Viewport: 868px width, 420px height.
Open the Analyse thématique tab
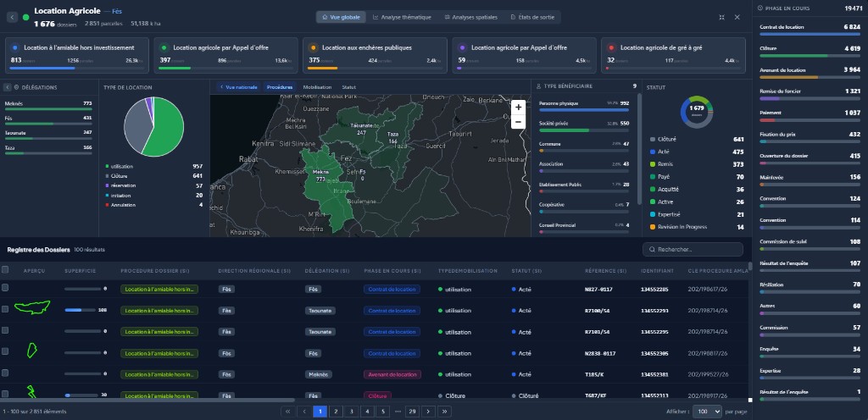[x=402, y=17]
